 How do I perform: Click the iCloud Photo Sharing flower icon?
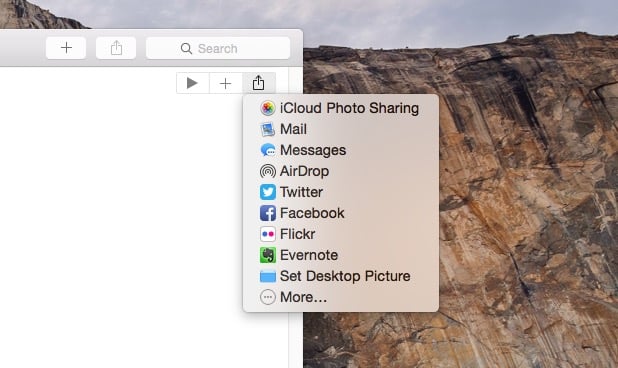(268, 108)
